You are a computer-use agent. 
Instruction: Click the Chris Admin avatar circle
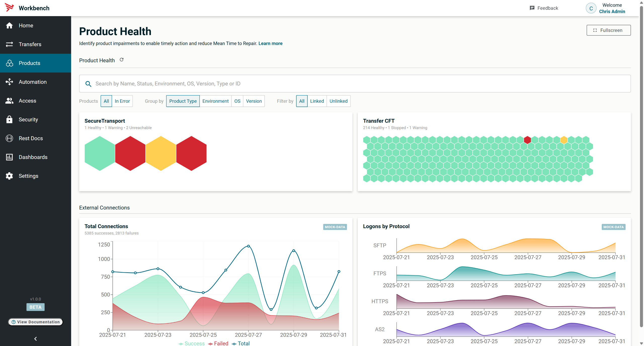591,8
